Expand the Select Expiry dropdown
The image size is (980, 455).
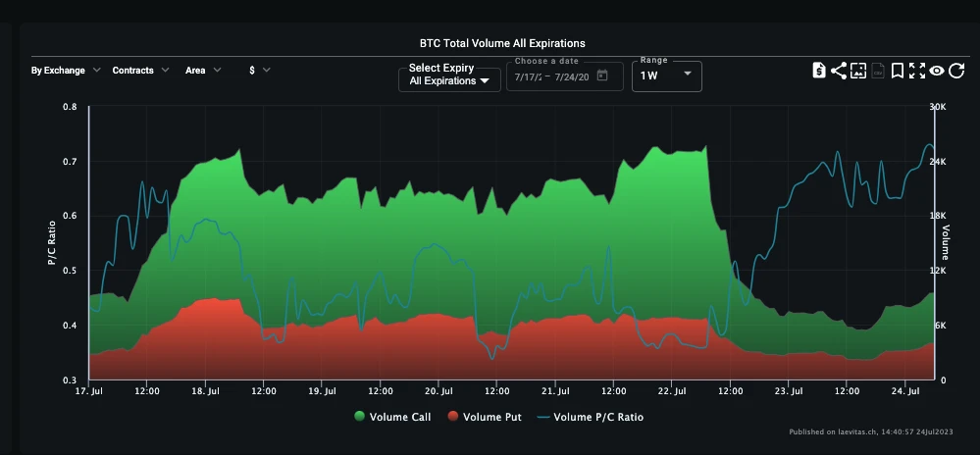click(448, 75)
